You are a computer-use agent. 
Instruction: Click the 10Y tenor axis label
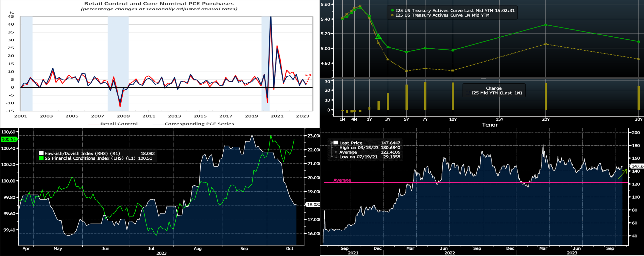(x=453, y=120)
